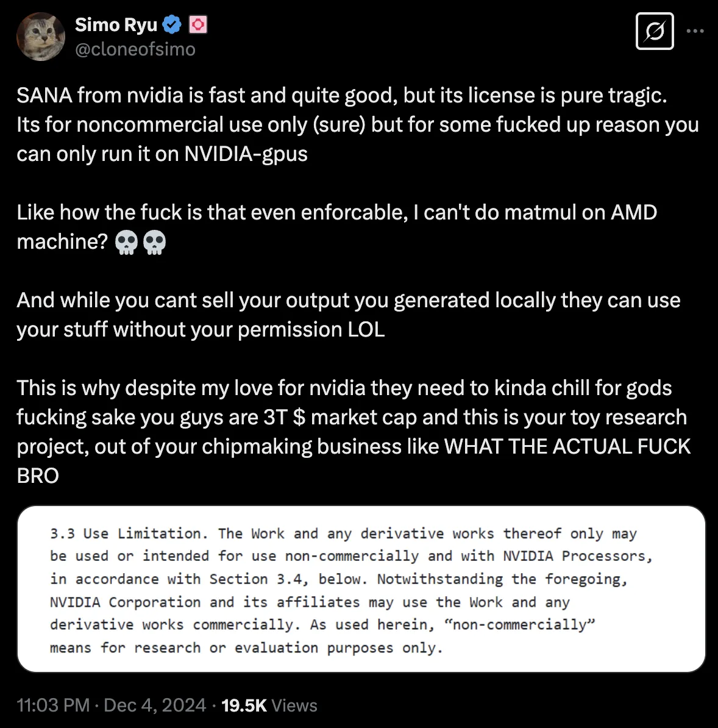The image size is (718, 728).
Task: Click "3.3 Use Limitation" heading in image
Action: click(126, 534)
